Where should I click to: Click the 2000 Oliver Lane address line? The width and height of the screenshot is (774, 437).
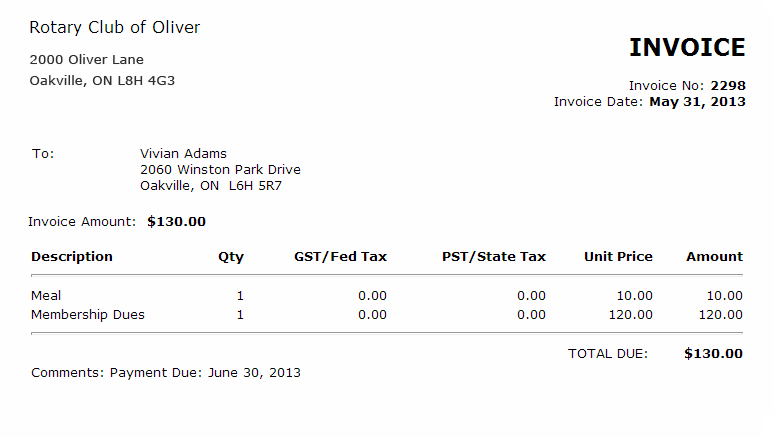pos(87,60)
